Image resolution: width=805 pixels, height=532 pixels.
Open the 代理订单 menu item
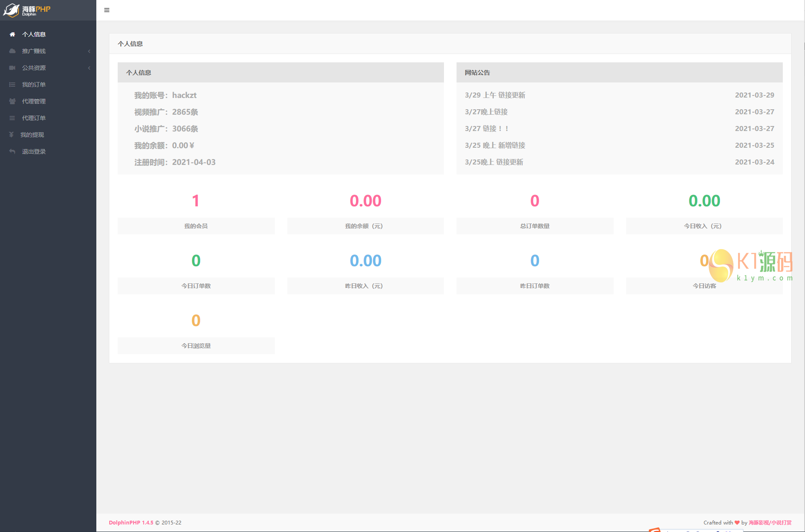point(34,118)
